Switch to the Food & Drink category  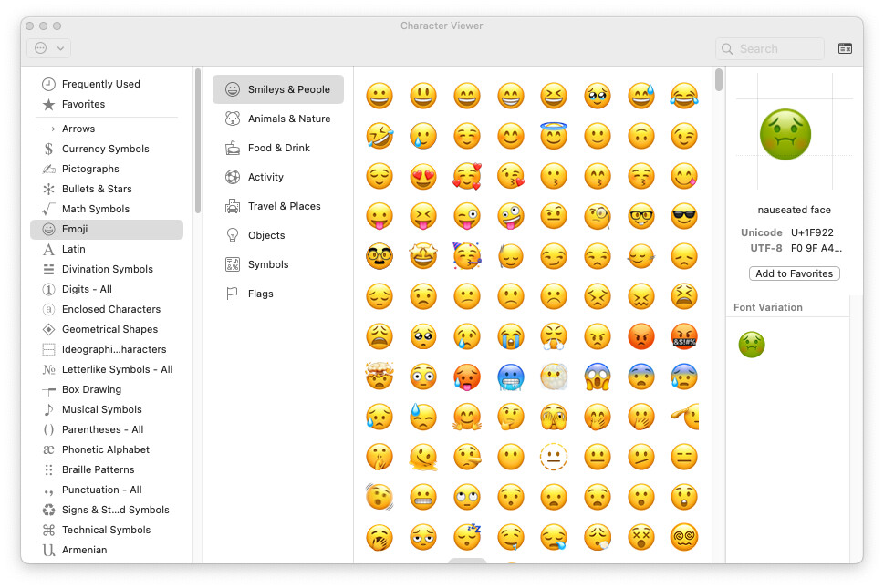click(278, 148)
